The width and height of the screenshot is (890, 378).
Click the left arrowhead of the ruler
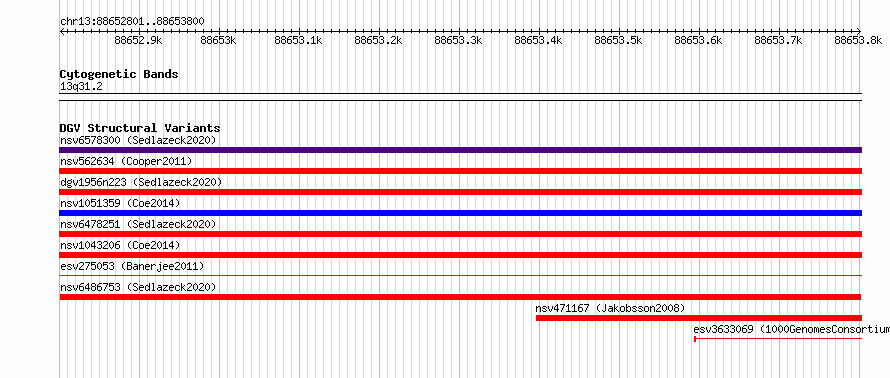coord(62,31)
